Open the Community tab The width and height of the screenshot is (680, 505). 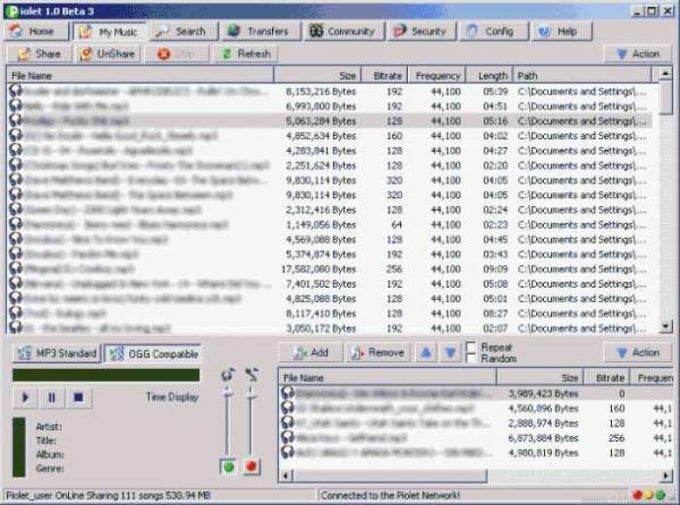(344, 31)
